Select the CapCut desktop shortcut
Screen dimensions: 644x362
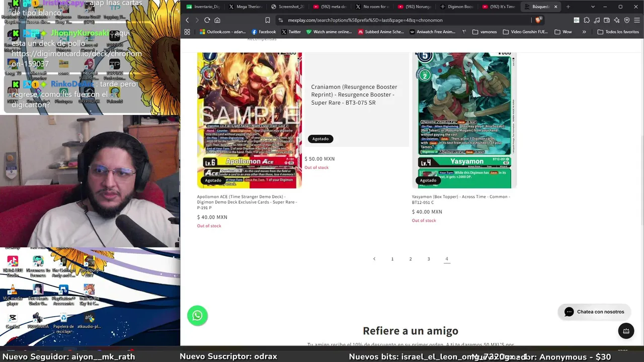click(x=13, y=321)
